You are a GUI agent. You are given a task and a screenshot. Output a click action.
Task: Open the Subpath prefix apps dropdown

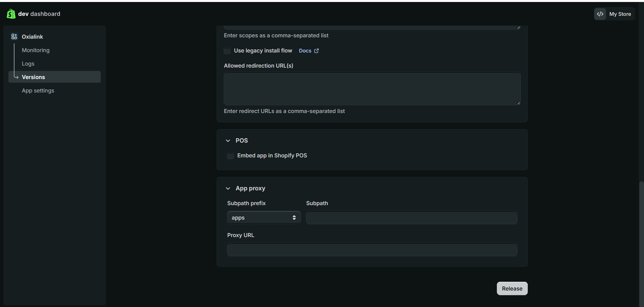click(264, 218)
